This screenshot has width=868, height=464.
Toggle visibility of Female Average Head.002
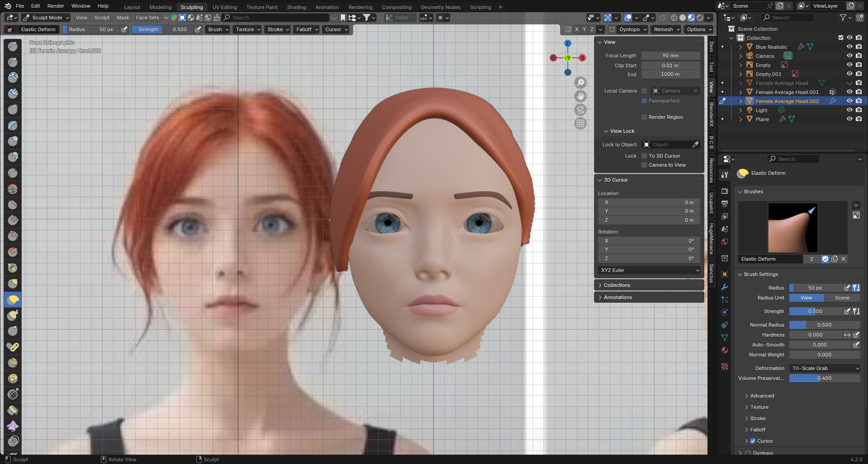849,101
